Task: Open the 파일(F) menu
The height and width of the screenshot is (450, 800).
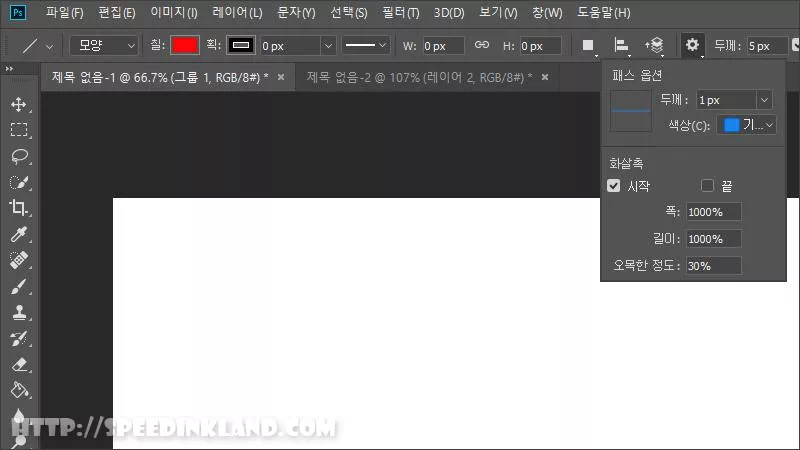Action: pyautogui.click(x=64, y=13)
